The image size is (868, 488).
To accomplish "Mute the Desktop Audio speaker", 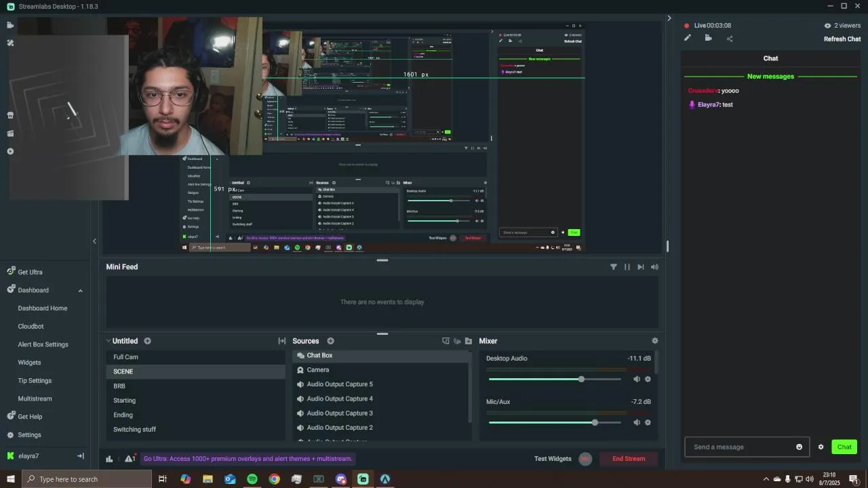I will [x=636, y=380].
